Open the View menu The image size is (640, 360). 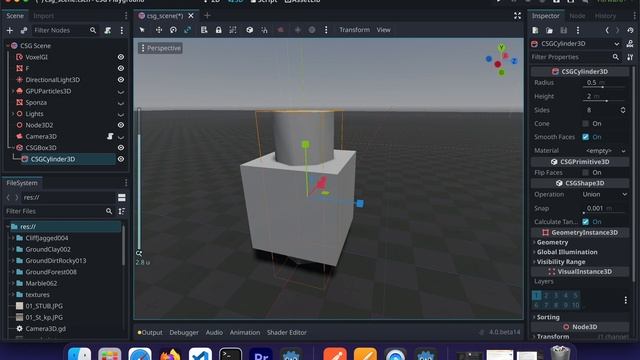click(383, 30)
